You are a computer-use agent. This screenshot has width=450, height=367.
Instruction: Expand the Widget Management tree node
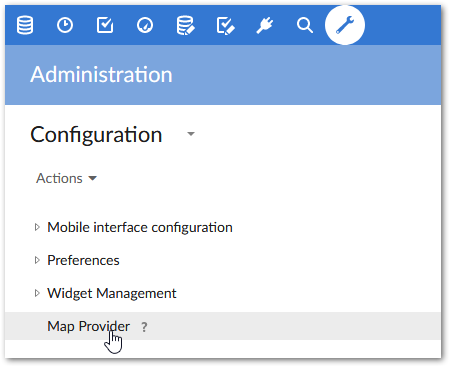37,293
